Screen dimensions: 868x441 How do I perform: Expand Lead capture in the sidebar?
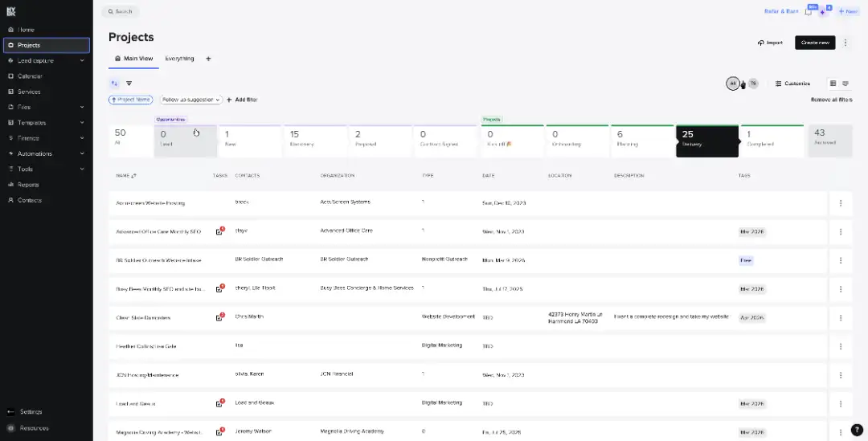coord(81,61)
